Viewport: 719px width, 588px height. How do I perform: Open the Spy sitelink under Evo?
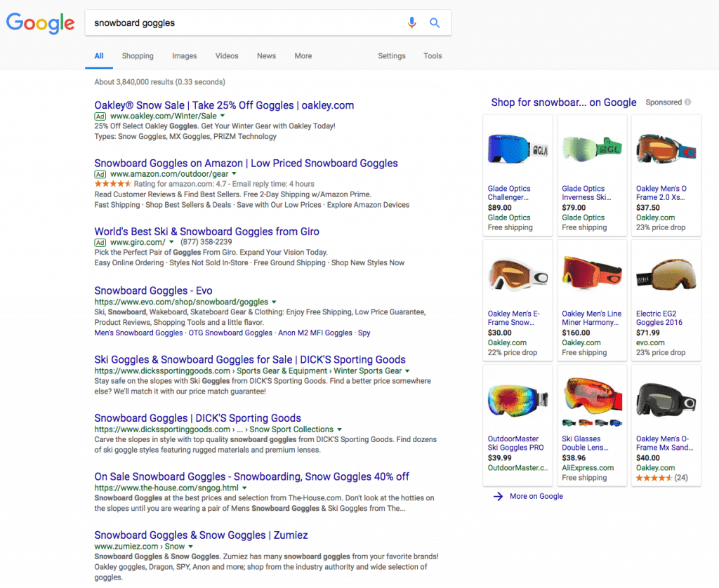364,333
